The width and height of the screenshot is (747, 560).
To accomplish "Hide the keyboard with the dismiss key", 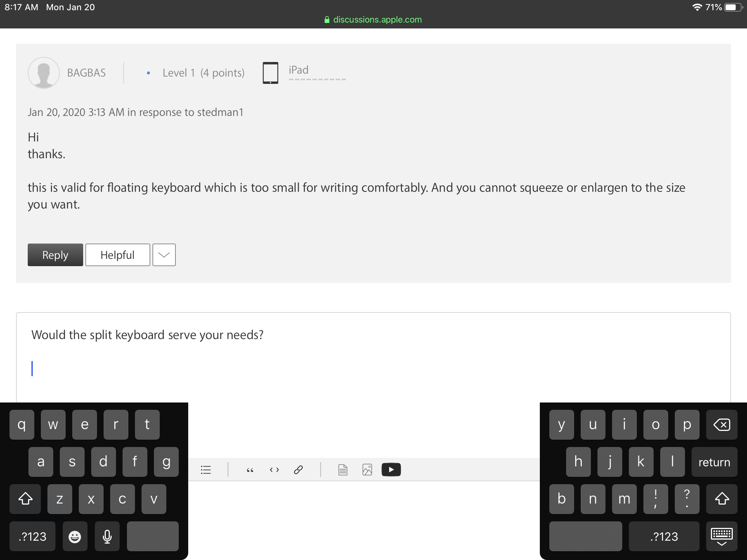I will pyautogui.click(x=721, y=536).
